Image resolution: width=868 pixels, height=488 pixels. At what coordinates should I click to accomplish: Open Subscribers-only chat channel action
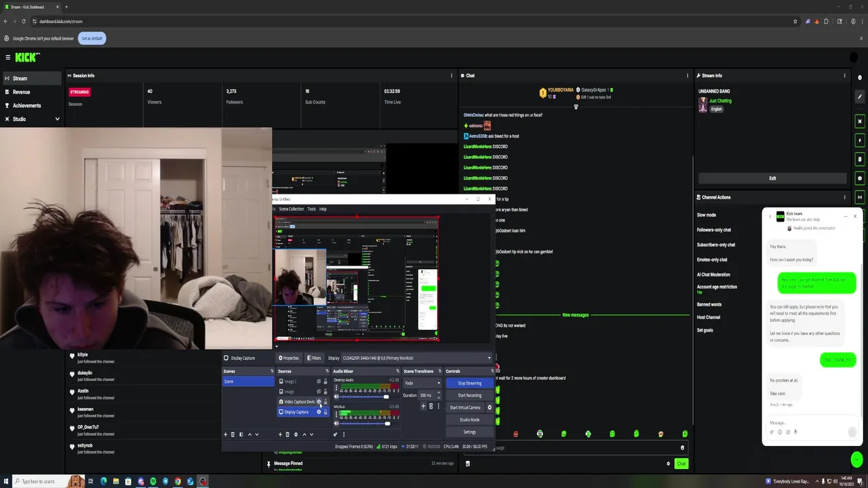click(716, 245)
